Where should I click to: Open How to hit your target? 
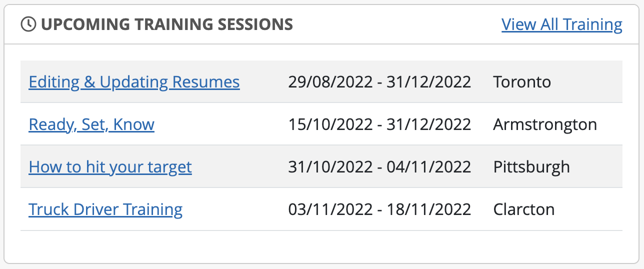click(x=110, y=166)
